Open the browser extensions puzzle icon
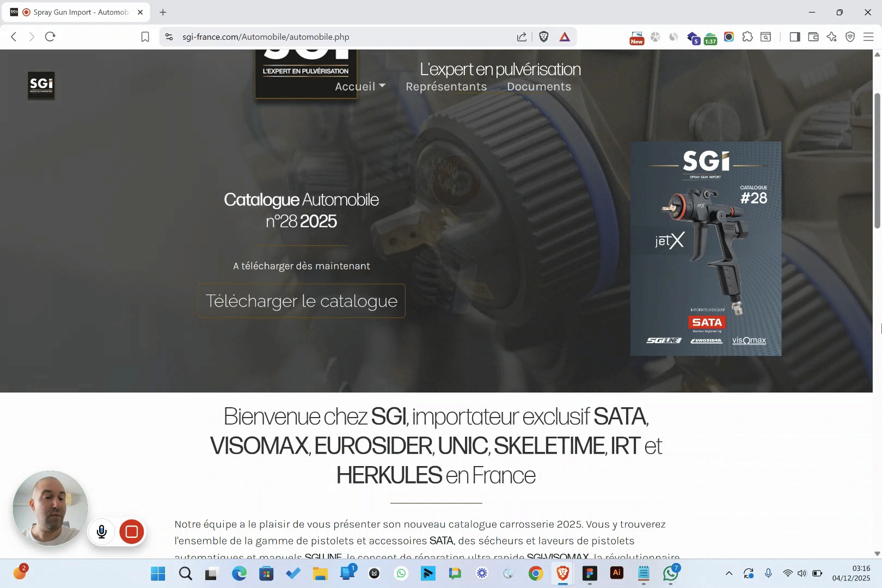The width and height of the screenshot is (882, 588). (748, 36)
